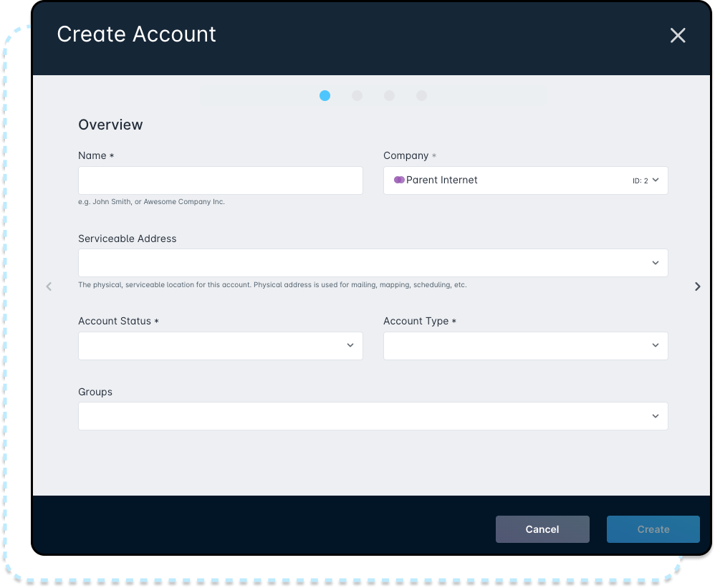Click the Account Type label

420,321
